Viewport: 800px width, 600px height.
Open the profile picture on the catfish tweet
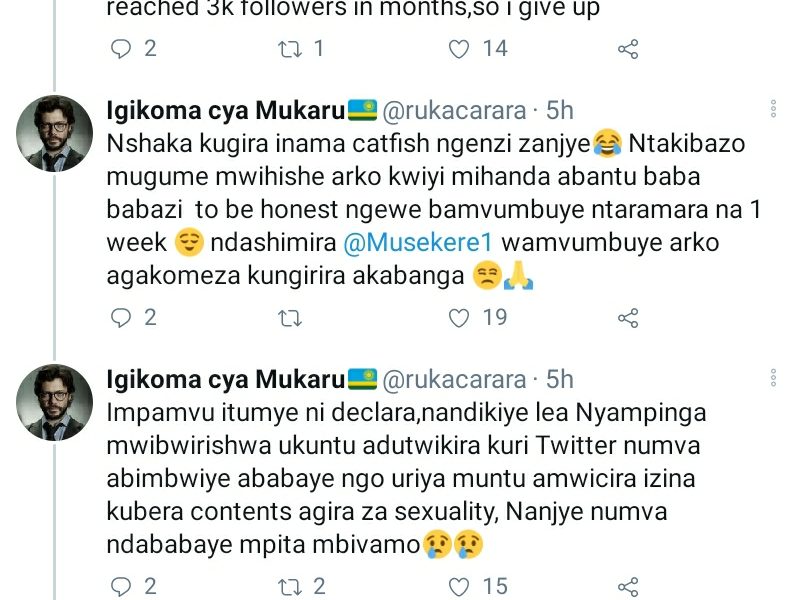click(55, 134)
